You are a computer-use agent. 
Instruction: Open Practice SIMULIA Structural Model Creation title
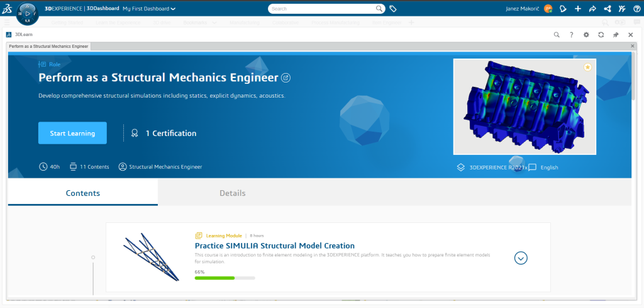274,246
